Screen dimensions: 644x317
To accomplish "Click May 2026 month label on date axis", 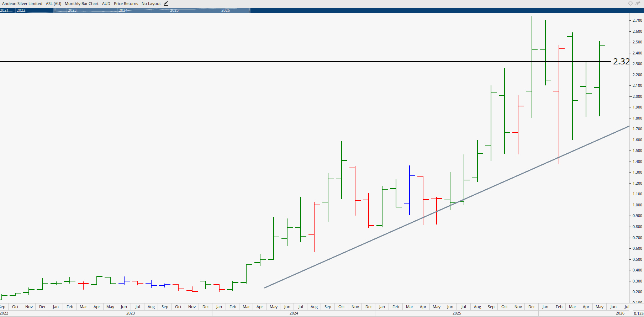I will [600, 307].
